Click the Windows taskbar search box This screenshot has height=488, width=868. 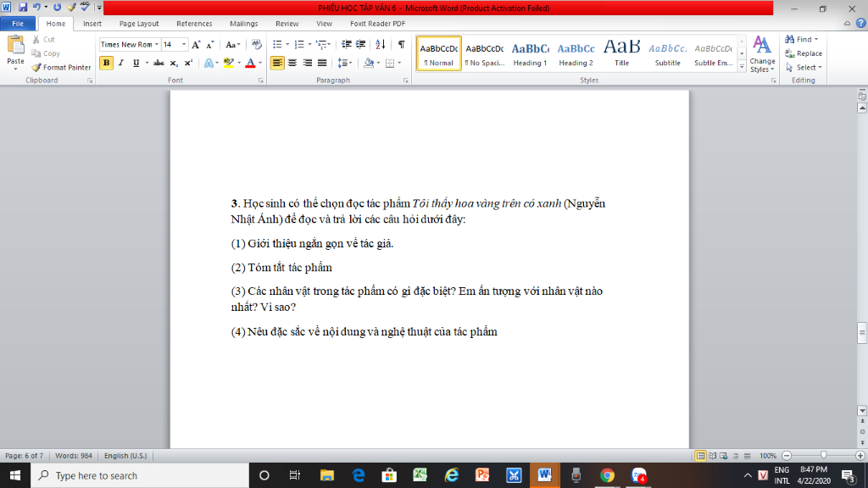(140, 475)
